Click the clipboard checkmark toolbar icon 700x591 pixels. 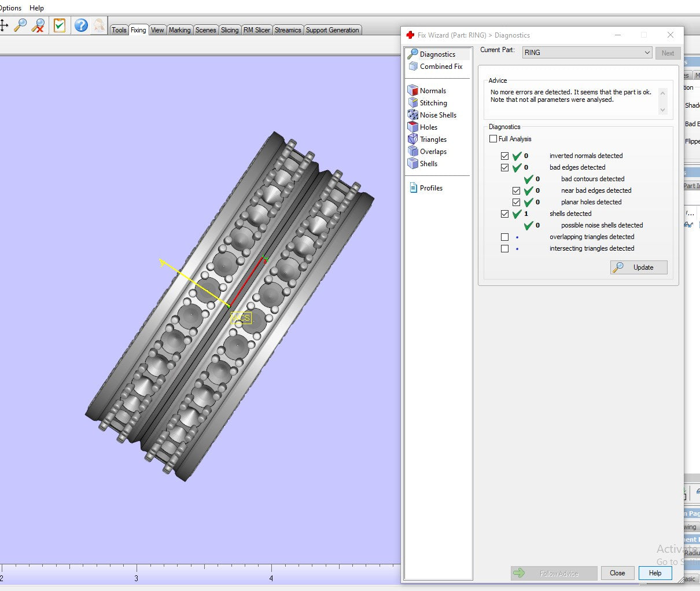tap(59, 25)
